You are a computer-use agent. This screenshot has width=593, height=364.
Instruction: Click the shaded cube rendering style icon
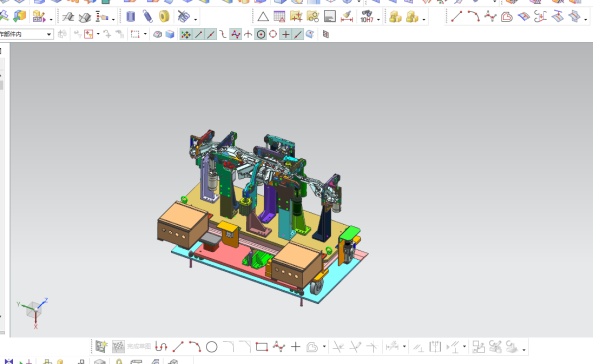(x=170, y=34)
